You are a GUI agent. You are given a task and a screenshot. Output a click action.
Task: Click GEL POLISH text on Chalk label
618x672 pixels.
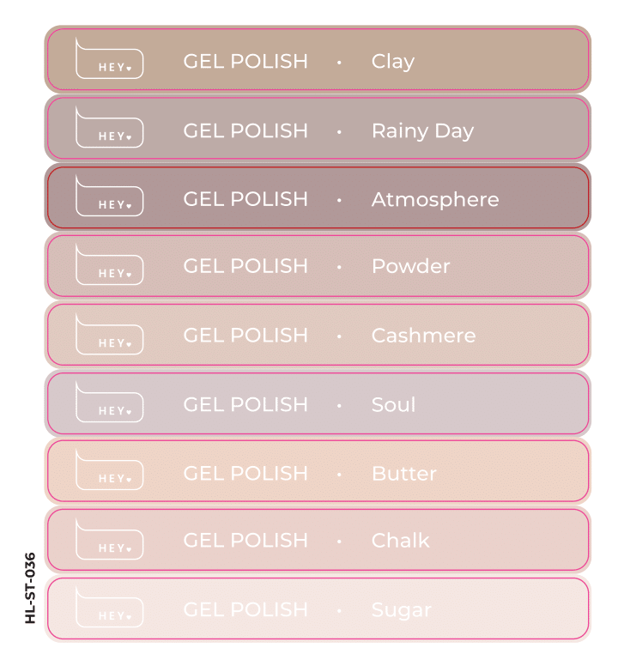coord(245,541)
